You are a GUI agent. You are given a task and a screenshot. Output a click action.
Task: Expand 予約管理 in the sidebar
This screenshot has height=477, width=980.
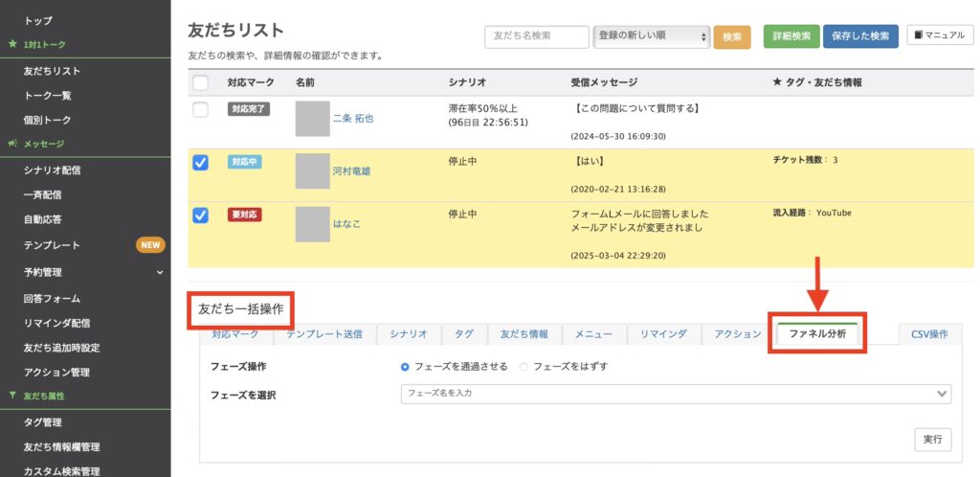click(x=160, y=272)
